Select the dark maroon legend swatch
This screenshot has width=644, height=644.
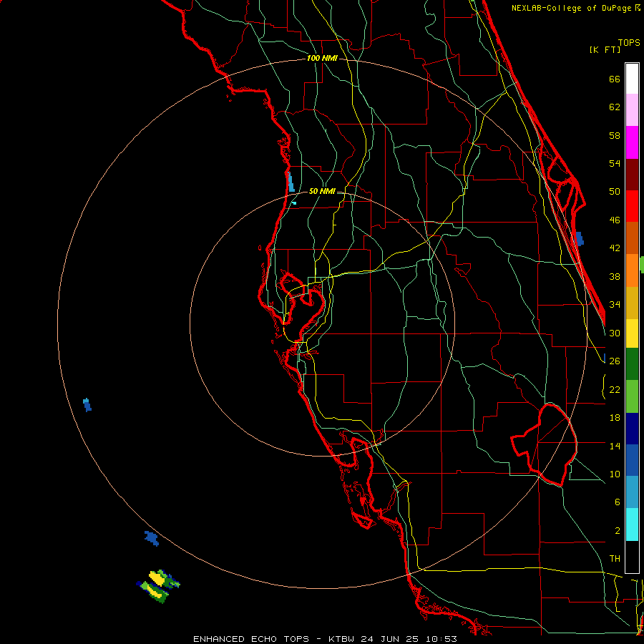coord(632,174)
